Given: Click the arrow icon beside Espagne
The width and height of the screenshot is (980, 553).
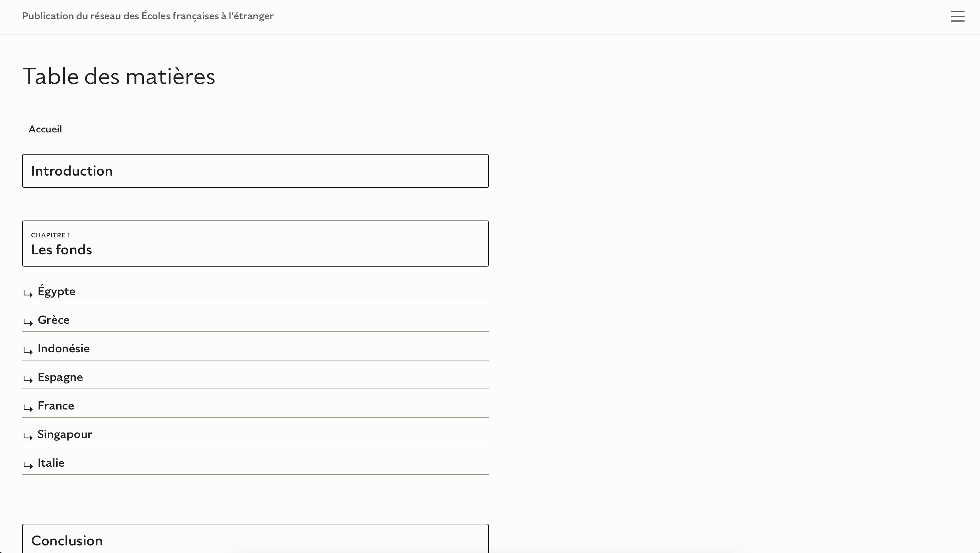Looking at the screenshot, I should (28, 379).
